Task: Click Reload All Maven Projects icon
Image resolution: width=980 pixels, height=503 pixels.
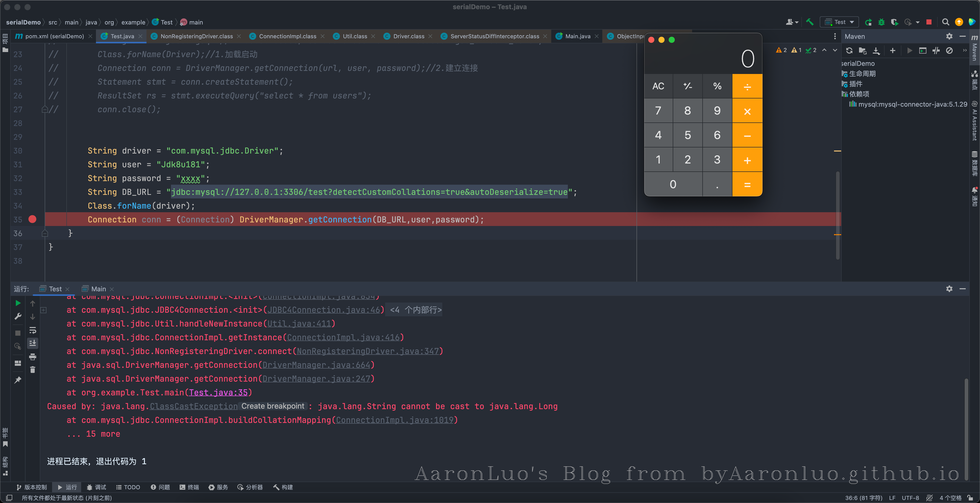Action: 849,51
